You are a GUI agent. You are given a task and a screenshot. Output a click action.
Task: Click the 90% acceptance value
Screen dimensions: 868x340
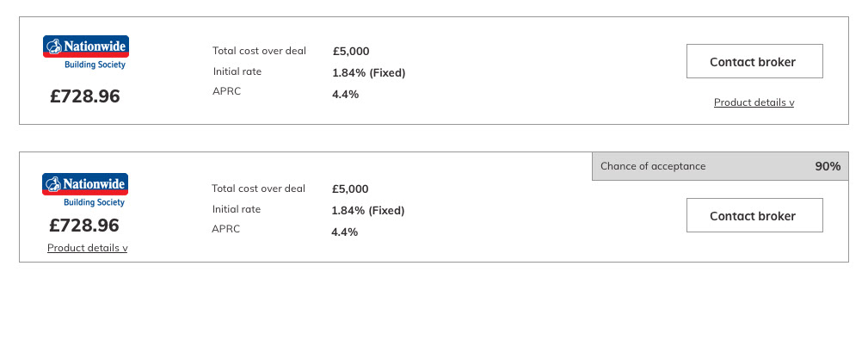(828, 166)
